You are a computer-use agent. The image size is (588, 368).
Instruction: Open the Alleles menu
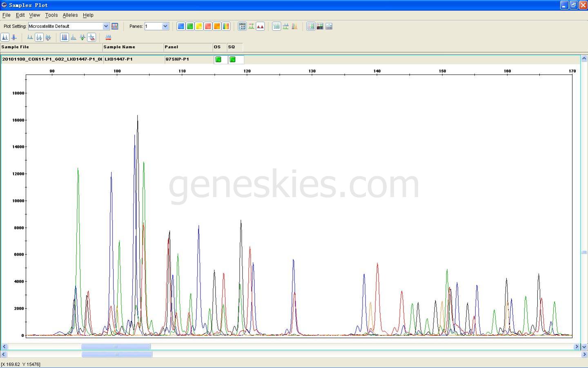[x=70, y=15]
